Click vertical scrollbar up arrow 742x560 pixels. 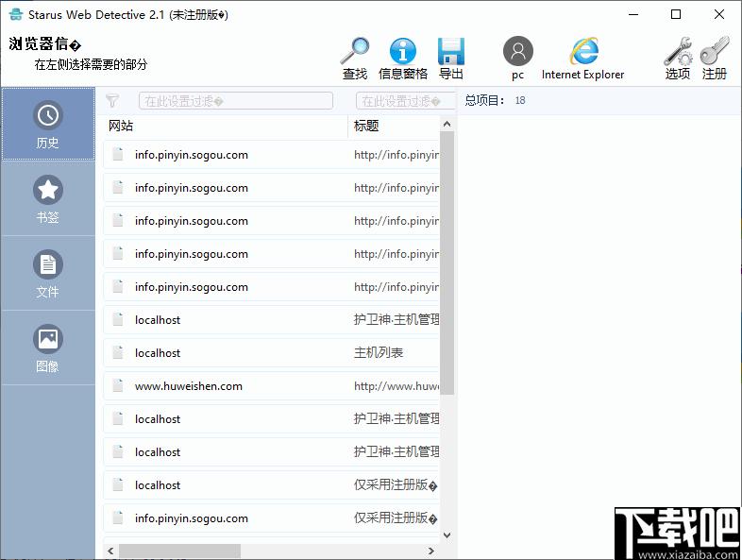(x=447, y=125)
